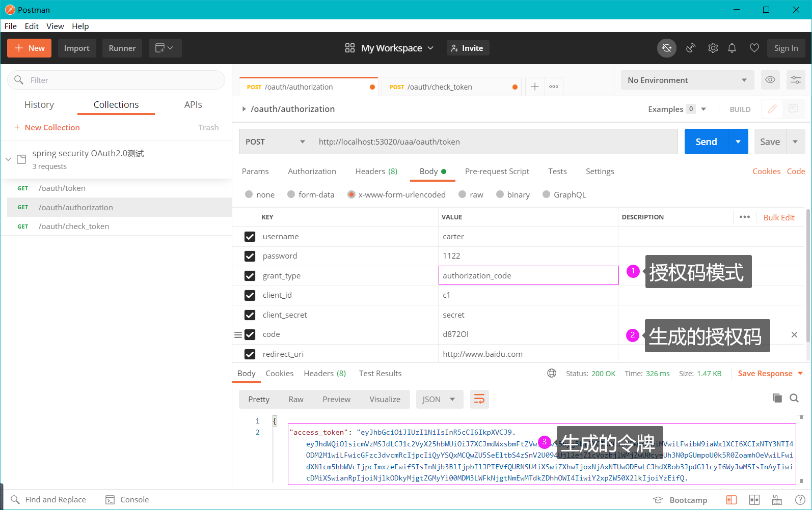Screen dimensions: 812x510
Task: Open the No Environment dropdown
Action: click(x=687, y=80)
